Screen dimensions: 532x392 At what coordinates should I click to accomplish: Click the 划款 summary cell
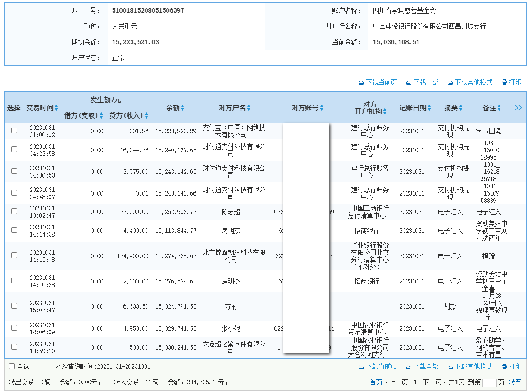[450, 306]
